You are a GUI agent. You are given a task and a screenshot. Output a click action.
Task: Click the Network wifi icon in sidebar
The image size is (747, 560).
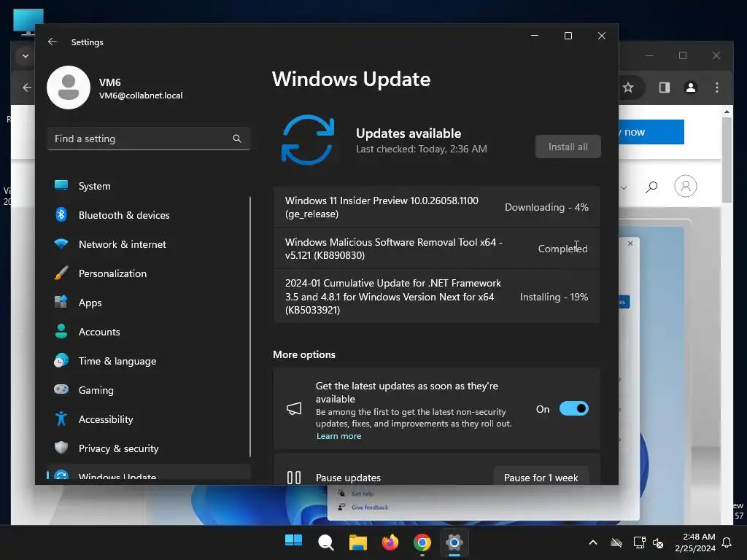coord(61,244)
